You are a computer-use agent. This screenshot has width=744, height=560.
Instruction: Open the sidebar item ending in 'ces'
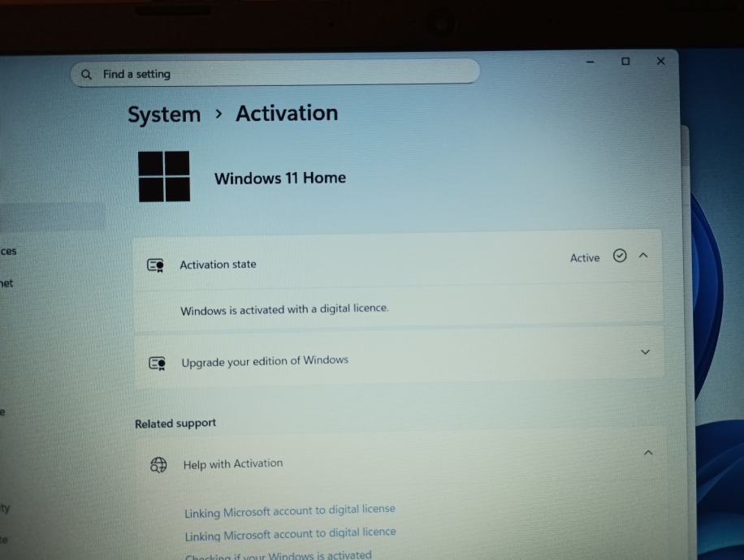[x=9, y=252]
